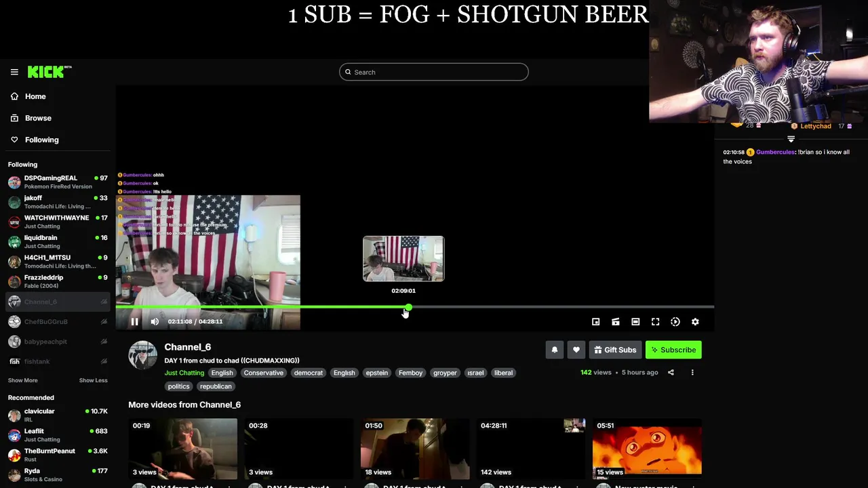The width and height of the screenshot is (868, 488).
Task: Follow Channel_6 with the heart button
Action: point(576,350)
